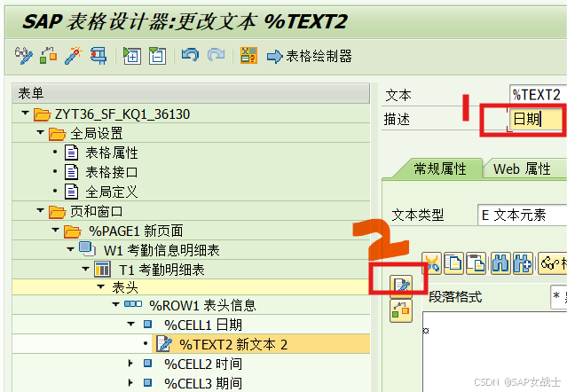Screen dimensions: 567x392
Task: Click the Activate magic wand toolbar icon
Action: coord(74,56)
